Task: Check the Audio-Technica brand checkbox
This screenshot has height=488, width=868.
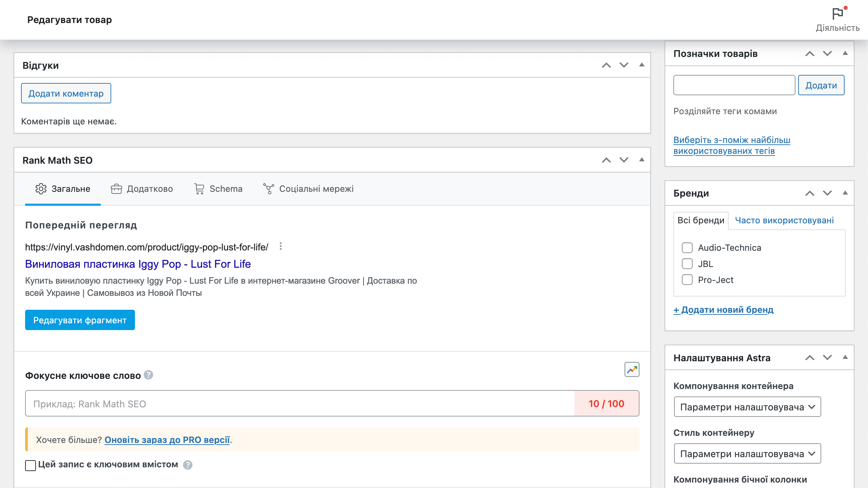Action: pyautogui.click(x=687, y=248)
